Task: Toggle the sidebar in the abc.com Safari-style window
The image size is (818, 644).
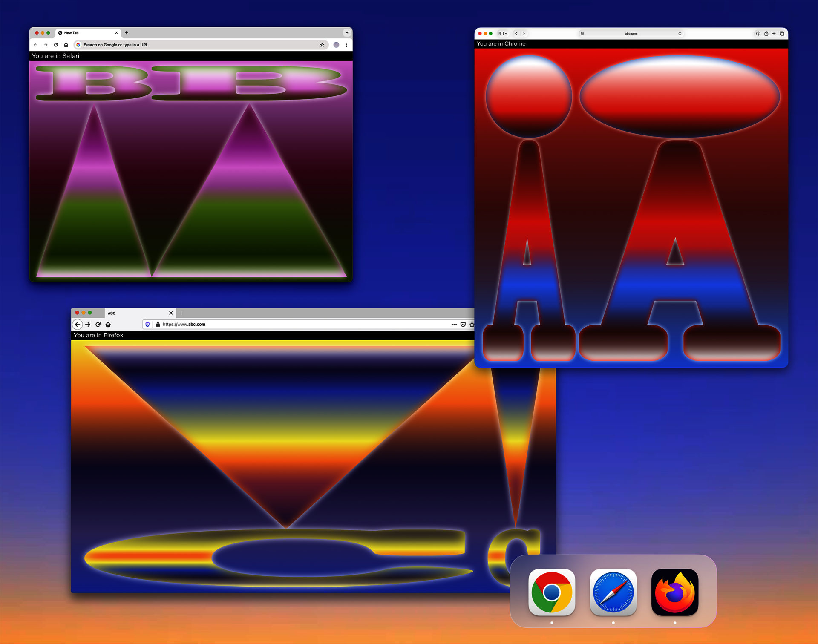Action: pyautogui.click(x=501, y=34)
